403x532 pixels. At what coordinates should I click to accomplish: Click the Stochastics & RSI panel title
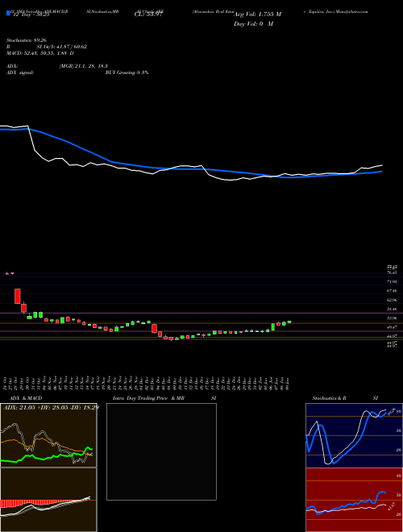pyautogui.click(x=345, y=398)
